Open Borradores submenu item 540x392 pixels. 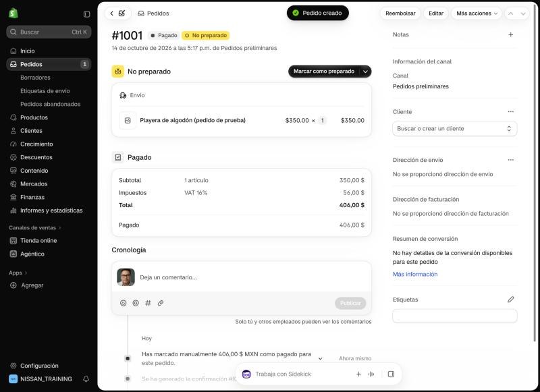tap(35, 78)
